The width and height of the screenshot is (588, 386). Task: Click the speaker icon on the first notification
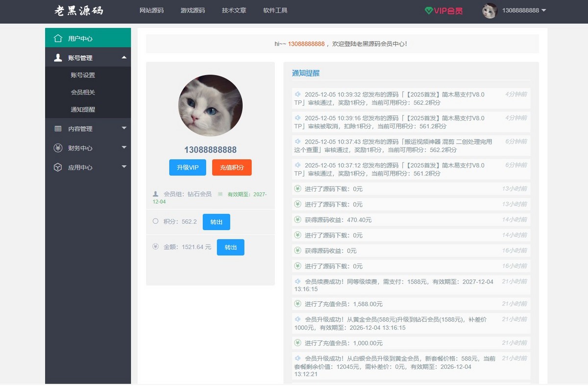(297, 94)
